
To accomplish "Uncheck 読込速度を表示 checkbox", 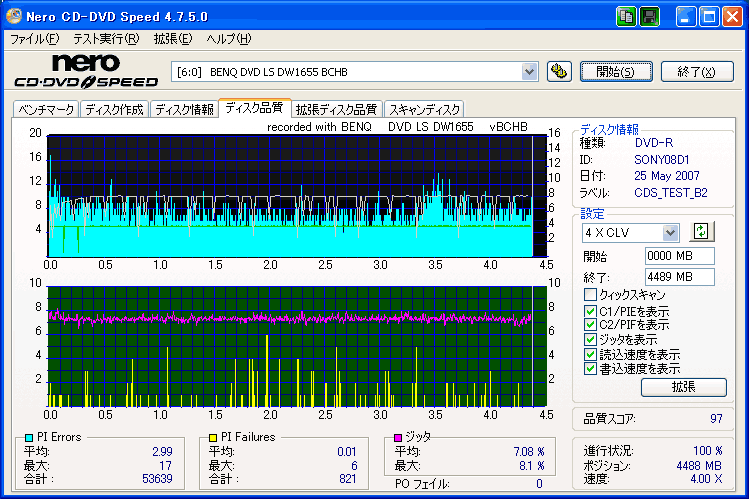I will pyautogui.click(x=590, y=354).
